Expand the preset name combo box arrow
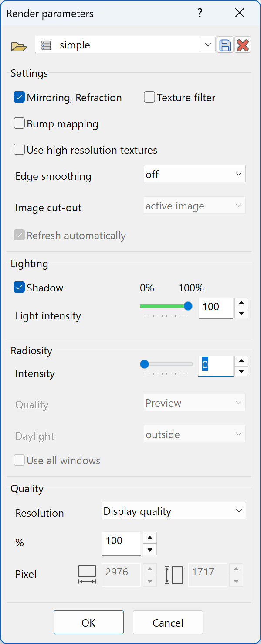261x644 pixels. point(208,45)
